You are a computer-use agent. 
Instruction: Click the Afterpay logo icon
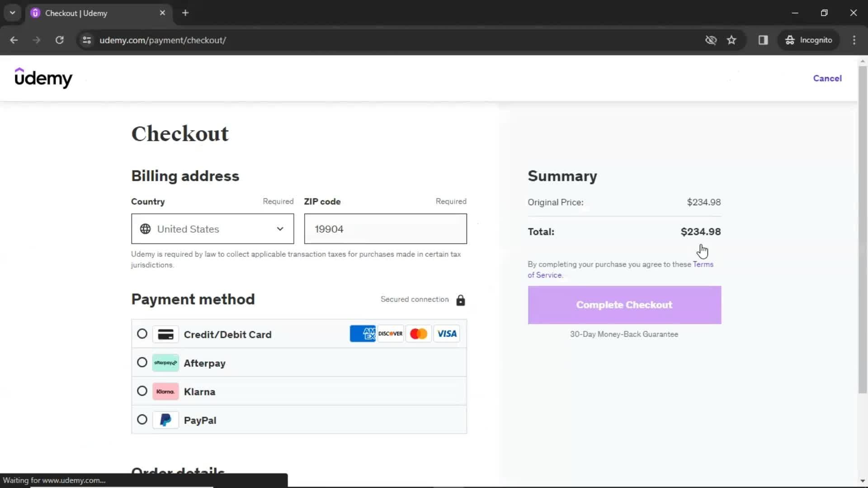[x=165, y=362]
